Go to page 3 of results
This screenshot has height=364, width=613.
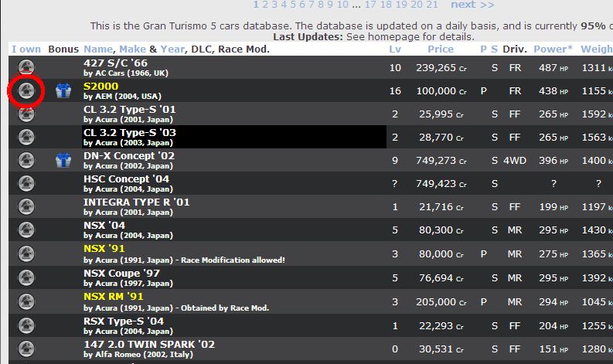274,5
